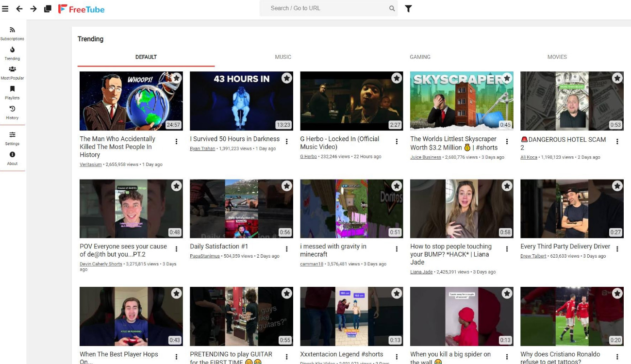Screen dimensions: 631x364
Task: Open Most Popular in the sidebar
Action: click(x=12, y=73)
